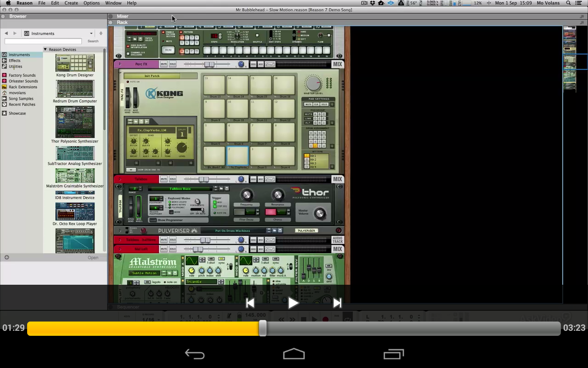The image size is (588, 368).
Task: Mute the Talkbox mix channel
Action: (164, 179)
